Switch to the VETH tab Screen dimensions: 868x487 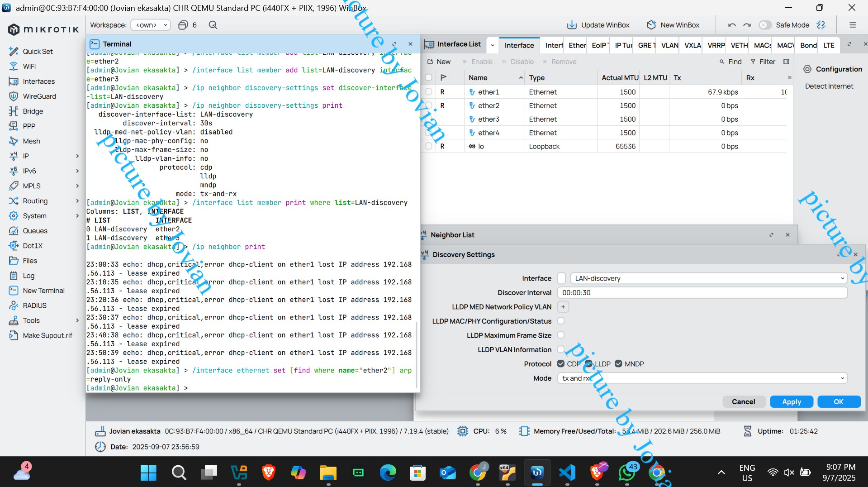point(739,45)
